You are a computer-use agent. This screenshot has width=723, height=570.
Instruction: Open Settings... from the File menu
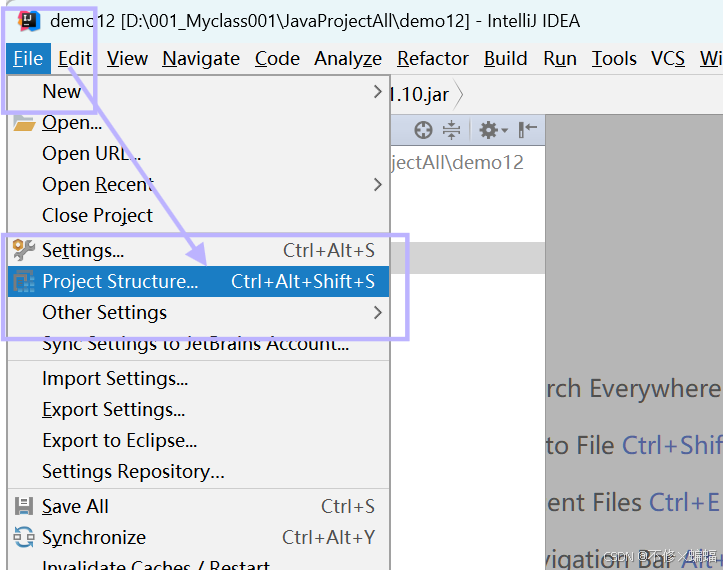(x=198, y=250)
